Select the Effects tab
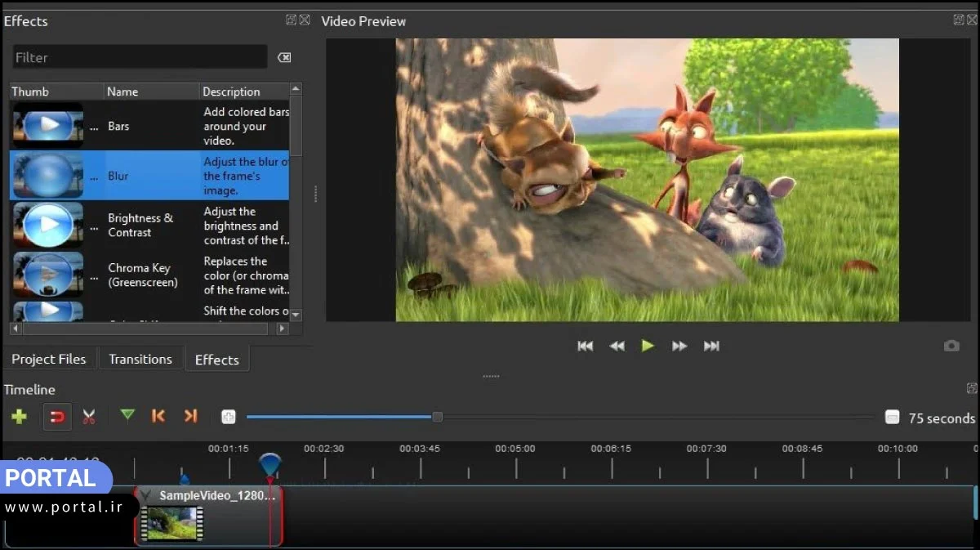Screen dimensions: 980x550 click(216, 360)
